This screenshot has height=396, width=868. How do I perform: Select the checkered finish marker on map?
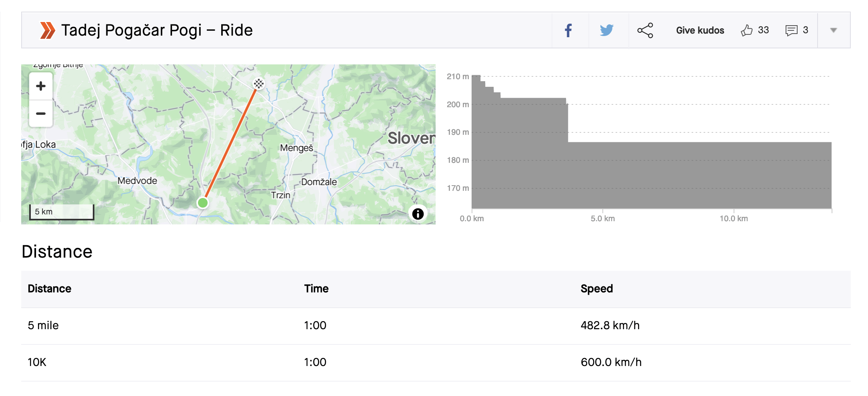pyautogui.click(x=259, y=84)
